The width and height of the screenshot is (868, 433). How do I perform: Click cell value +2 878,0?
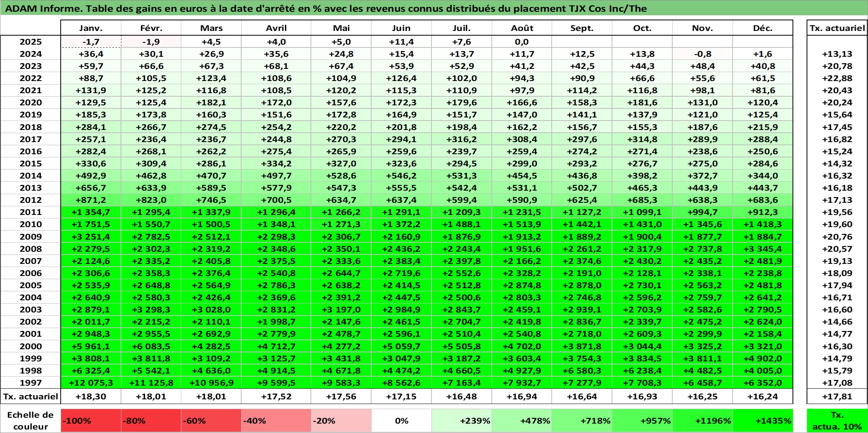(x=582, y=285)
